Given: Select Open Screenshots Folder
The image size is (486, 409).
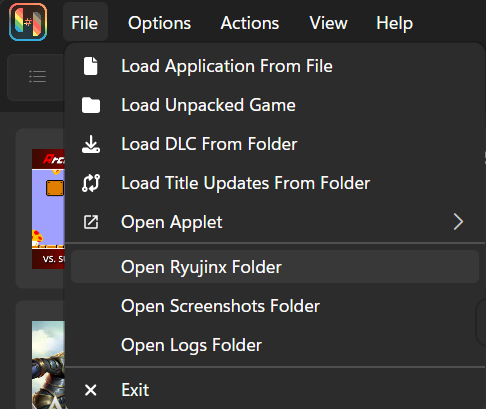Looking at the screenshot, I should coord(275,306).
